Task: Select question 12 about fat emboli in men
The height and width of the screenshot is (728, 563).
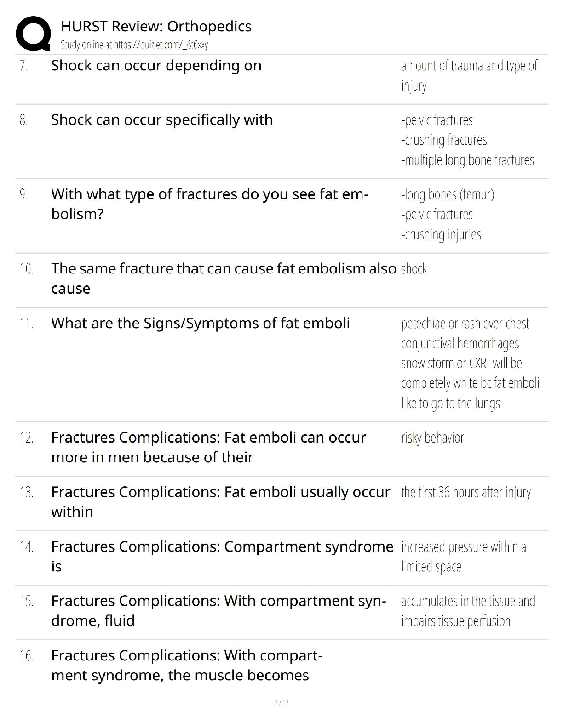Action: [x=208, y=447]
